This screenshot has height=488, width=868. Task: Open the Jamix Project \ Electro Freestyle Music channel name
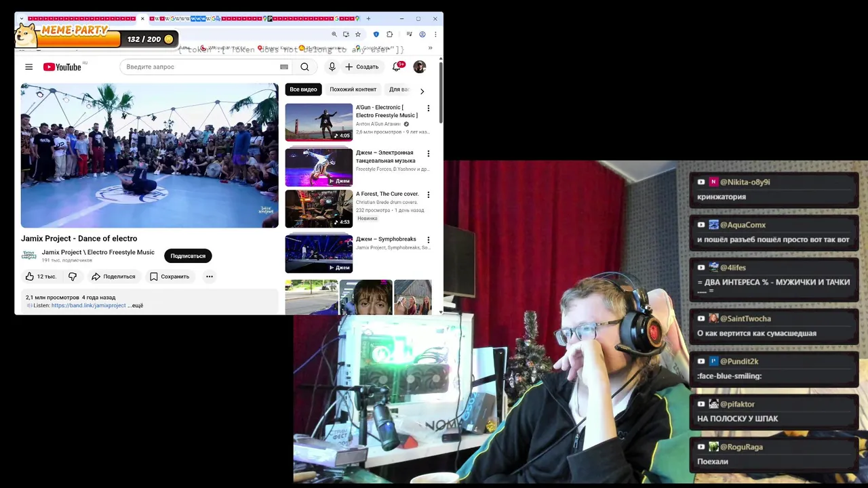pyautogui.click(x=98, y=252)
